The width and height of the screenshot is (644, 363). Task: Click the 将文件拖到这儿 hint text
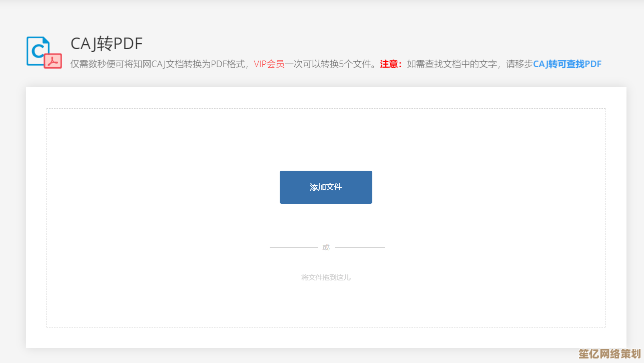(x=326, y=277)
